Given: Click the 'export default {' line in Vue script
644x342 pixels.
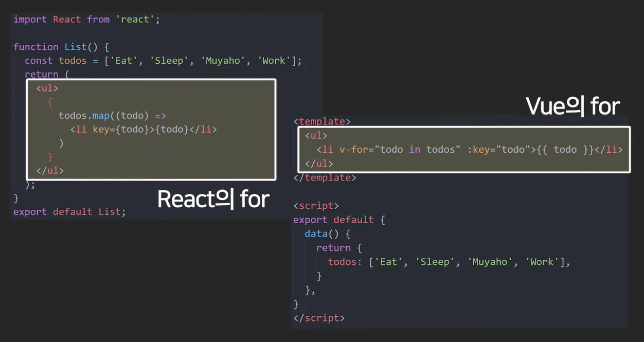Looking at the screenshot, I should pos(339,220).
